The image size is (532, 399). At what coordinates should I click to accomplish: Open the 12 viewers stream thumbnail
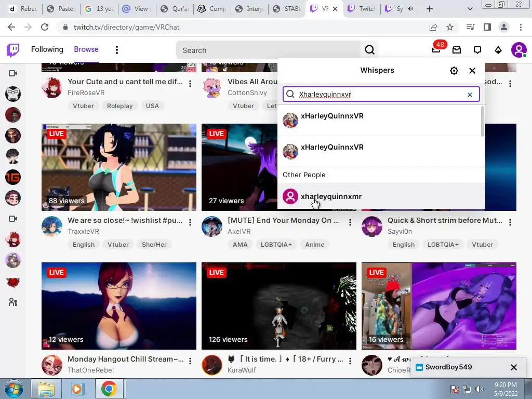[119, 306]
